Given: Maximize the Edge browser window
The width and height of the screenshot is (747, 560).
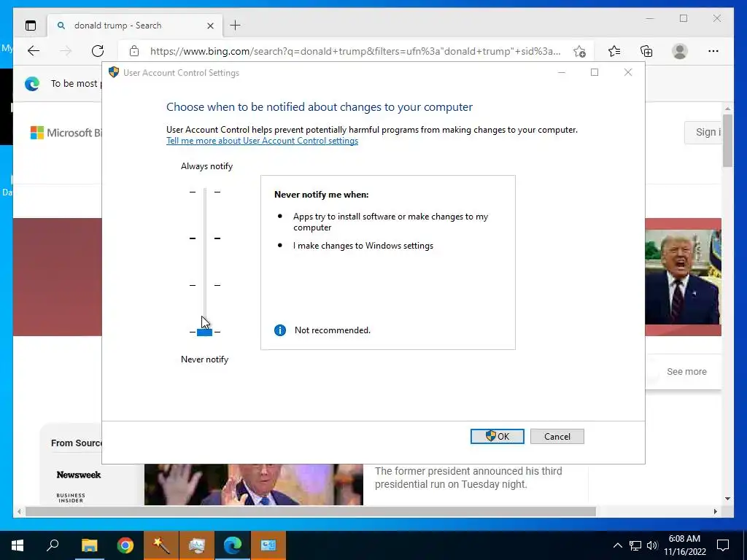Looking at the screenshot, I should click(x=684, y=18).
